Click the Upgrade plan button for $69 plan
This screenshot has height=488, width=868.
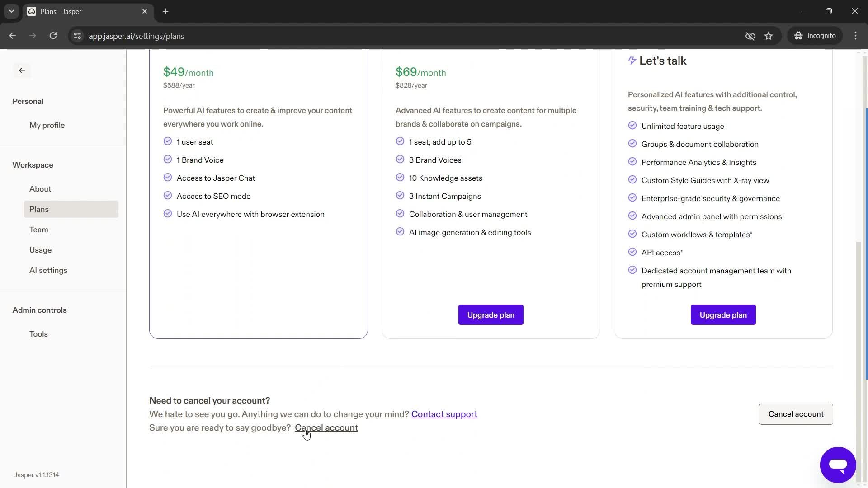pyautogui.click(x=491, y=314)
